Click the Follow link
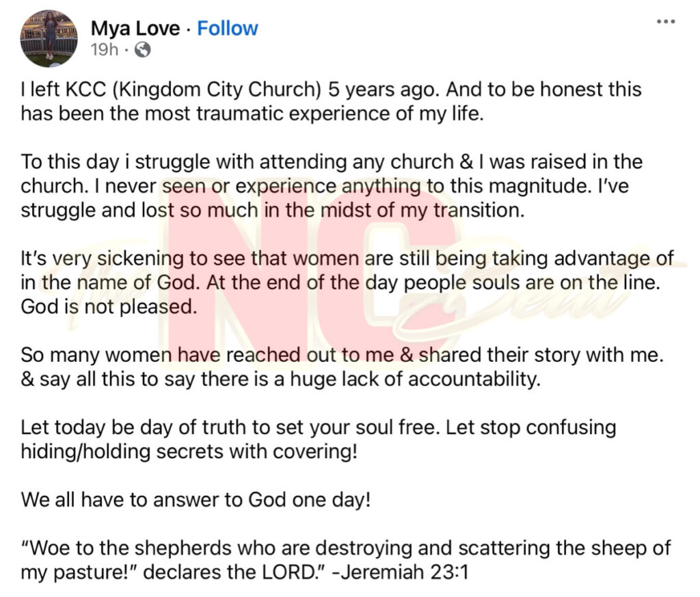Viewport: 700px width, 597px height. [228, 28]
